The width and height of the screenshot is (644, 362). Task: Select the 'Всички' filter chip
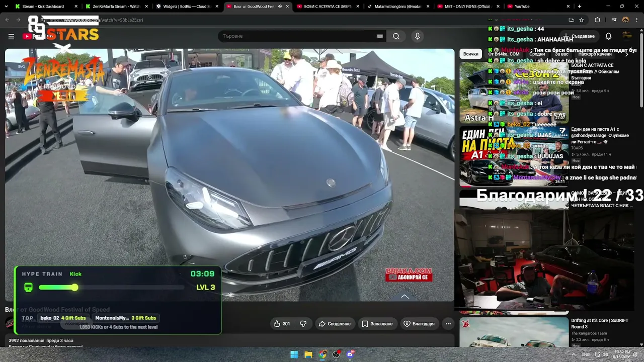(x=471, y=54)
